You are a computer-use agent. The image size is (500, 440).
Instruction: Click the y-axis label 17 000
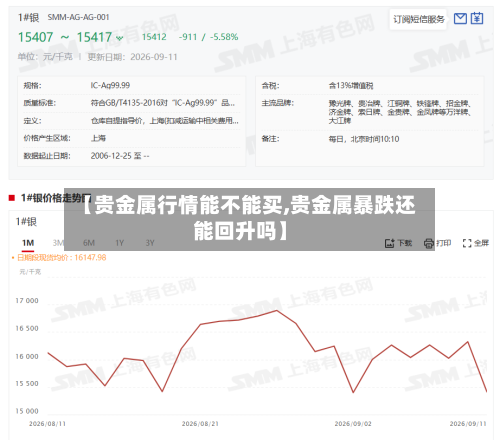tap(27, 301)
